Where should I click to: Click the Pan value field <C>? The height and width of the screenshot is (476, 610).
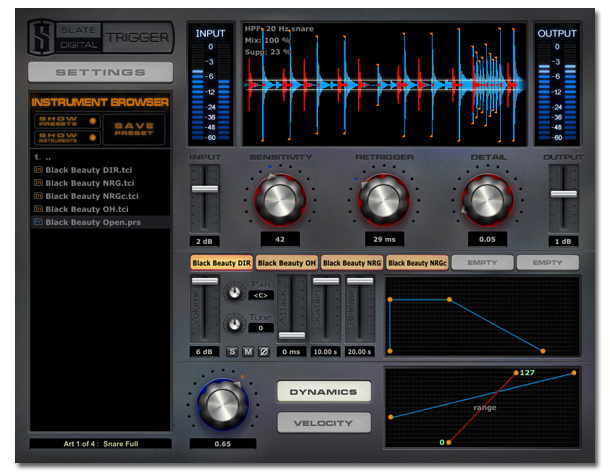(261, 296)
